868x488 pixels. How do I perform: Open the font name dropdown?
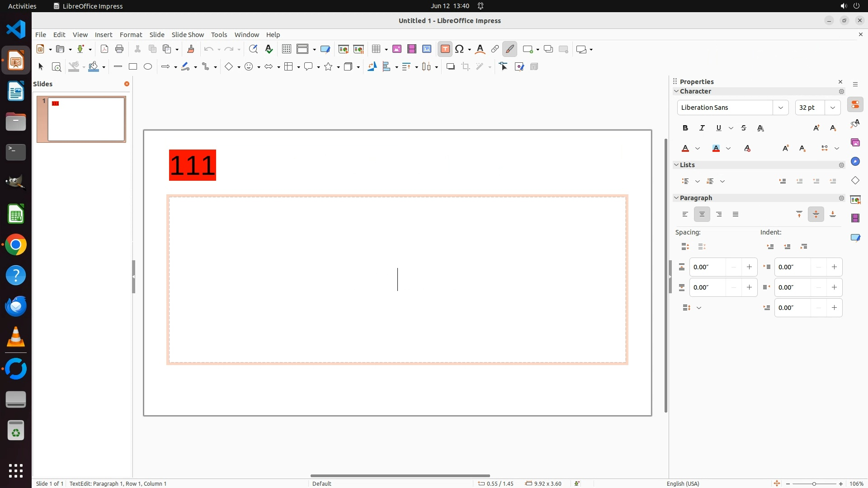tap(780, 108)
